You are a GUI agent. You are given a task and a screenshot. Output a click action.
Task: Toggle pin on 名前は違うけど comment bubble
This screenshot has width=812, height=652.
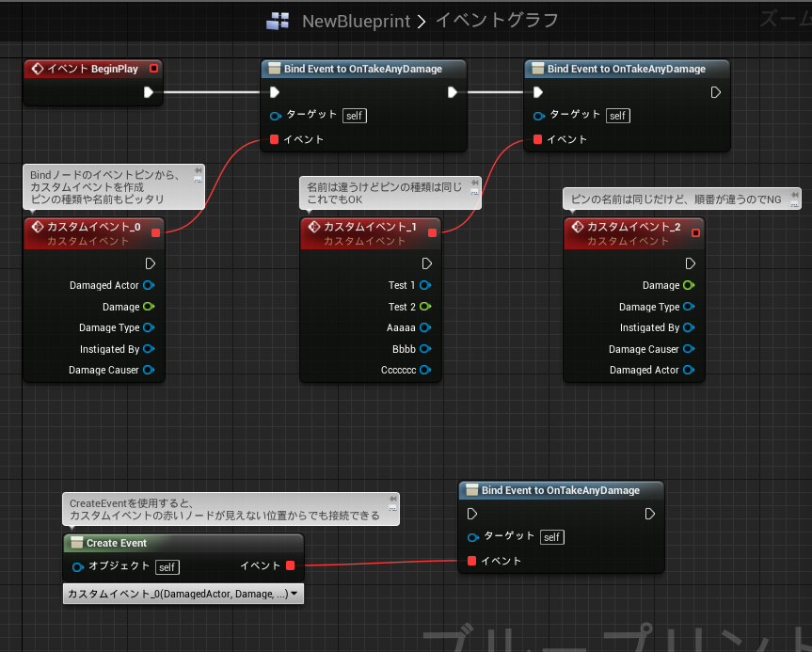tap(474, 183)
